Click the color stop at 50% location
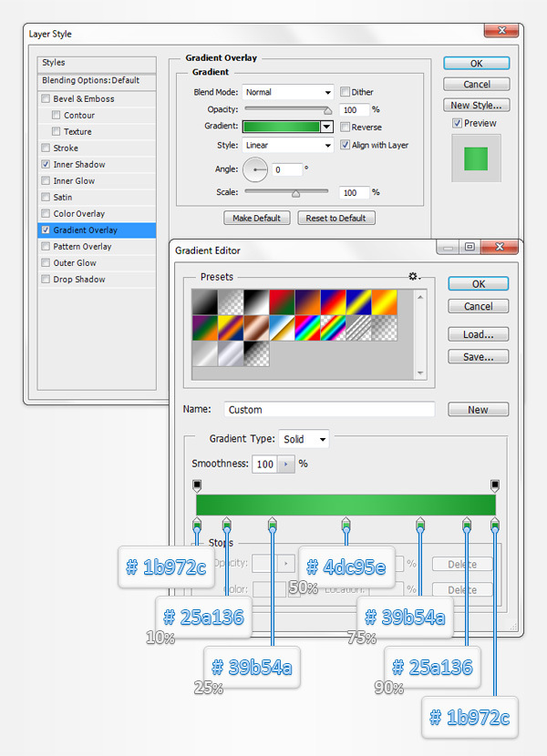The image size is (547, 756). (346, 525)
